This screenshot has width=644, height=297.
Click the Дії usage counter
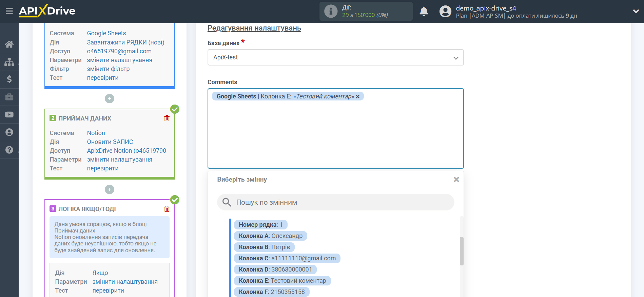coord(366,11)
